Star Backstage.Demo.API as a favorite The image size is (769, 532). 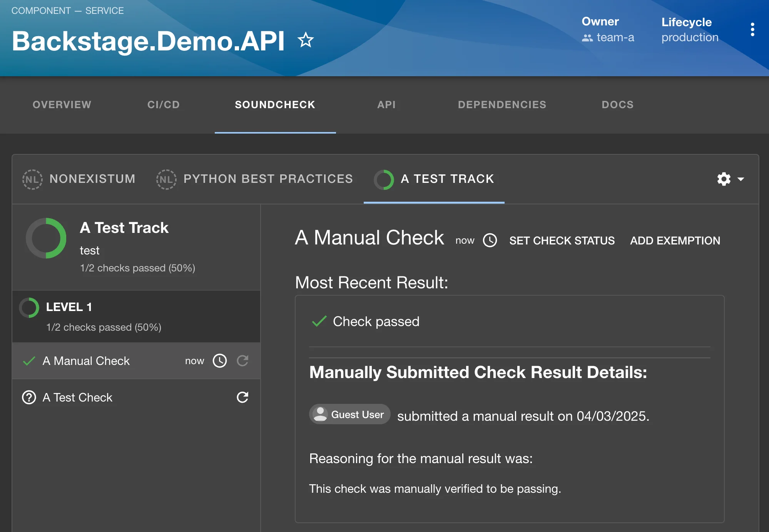click(306, 40)
